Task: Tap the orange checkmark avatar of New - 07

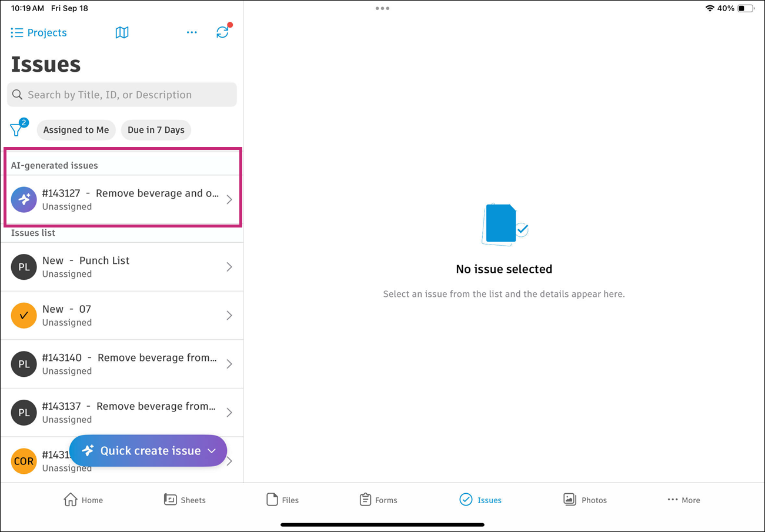Action: coord(24,316)
